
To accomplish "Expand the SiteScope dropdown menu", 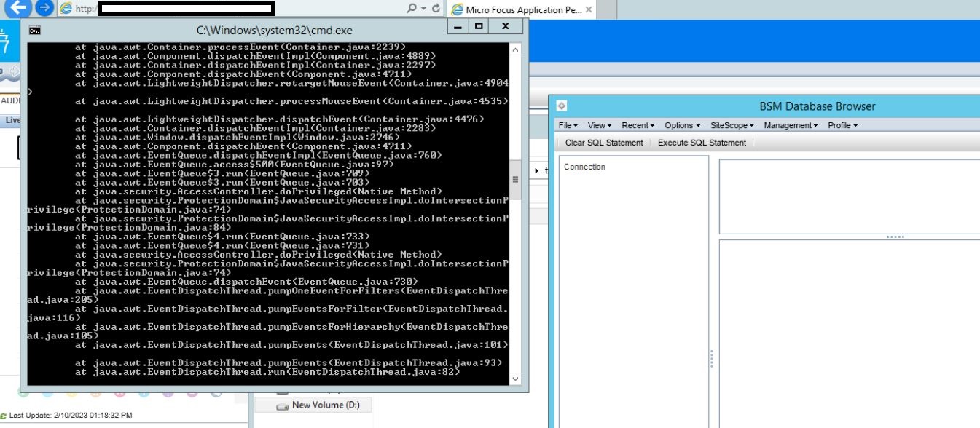I will pyautogui.click(x=732, y=125).
